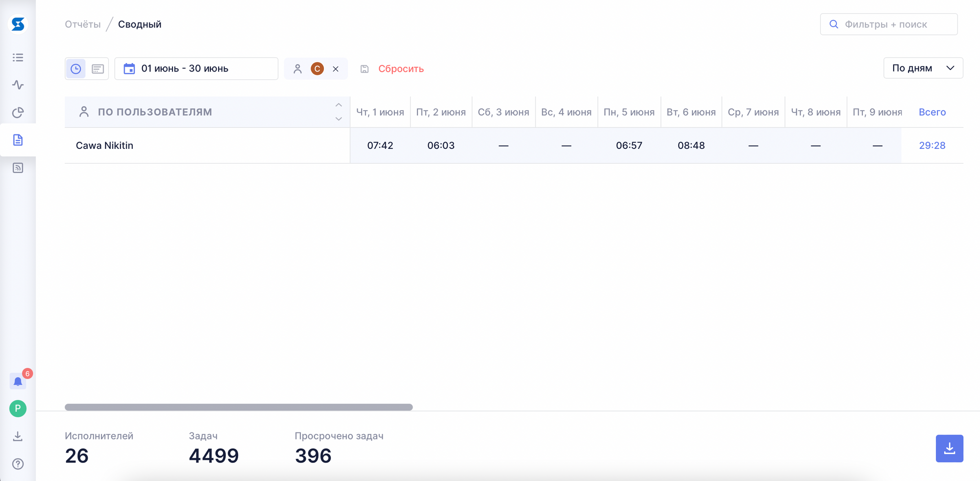
Task: Click the blue export download button
Action: (950, 449)
